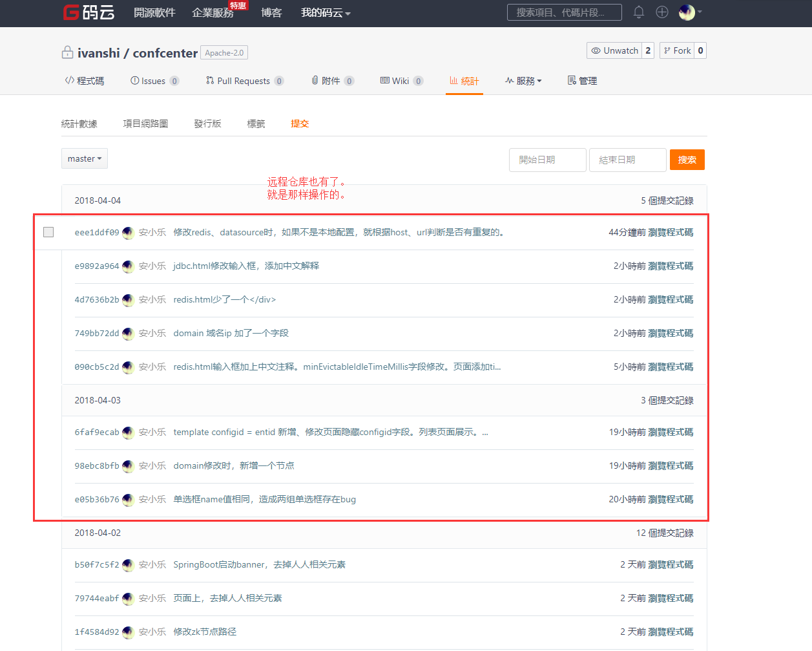812x651 pixels.
Task: Switch to the Wiki tab
Action: [x=402, y=81]
